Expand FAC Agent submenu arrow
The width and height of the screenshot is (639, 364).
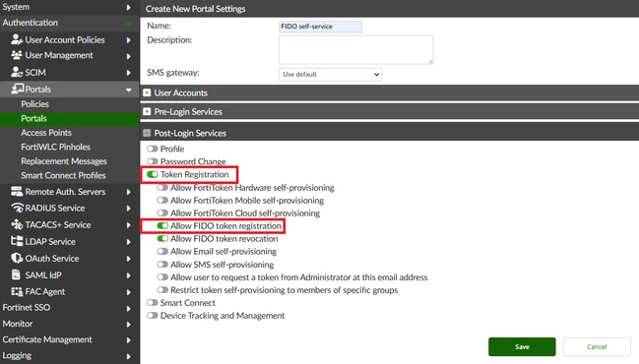pyautogui.click(x=128, y=292)
